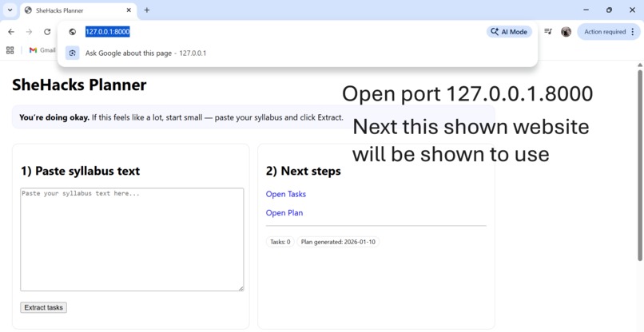
Task: Reload the page with refresh icon
Action: [x=47, y=32]
